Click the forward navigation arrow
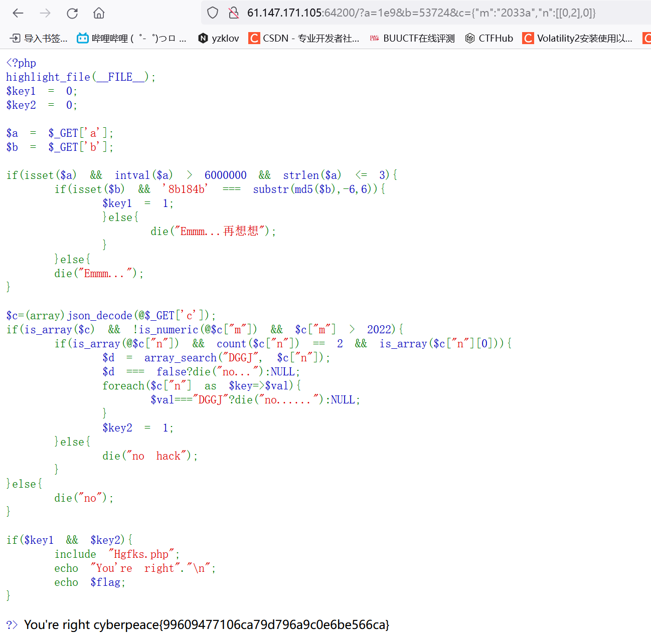651x644 pixels. (x=45, y=13)
